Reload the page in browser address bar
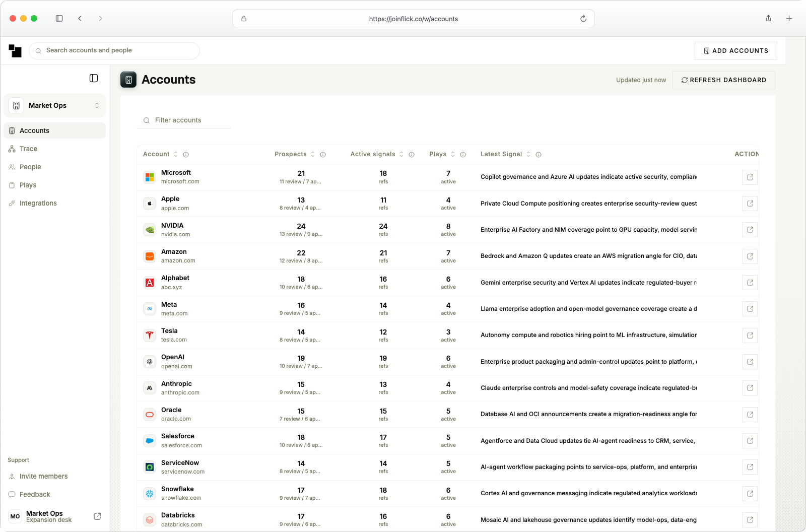This screenshot has height=532, width=806. pos(583,19)
